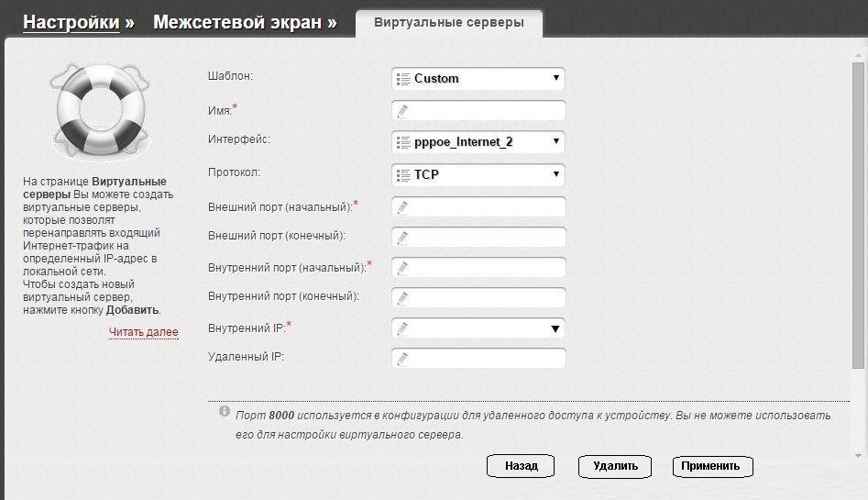Expand the Внутренний IP dropdown arrow

point(555,328)
